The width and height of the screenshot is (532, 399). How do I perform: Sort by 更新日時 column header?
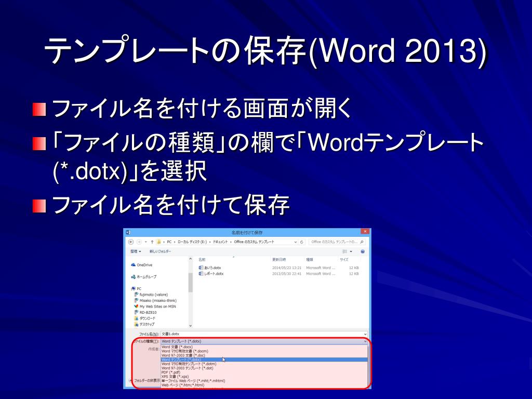tap(279, 260)
